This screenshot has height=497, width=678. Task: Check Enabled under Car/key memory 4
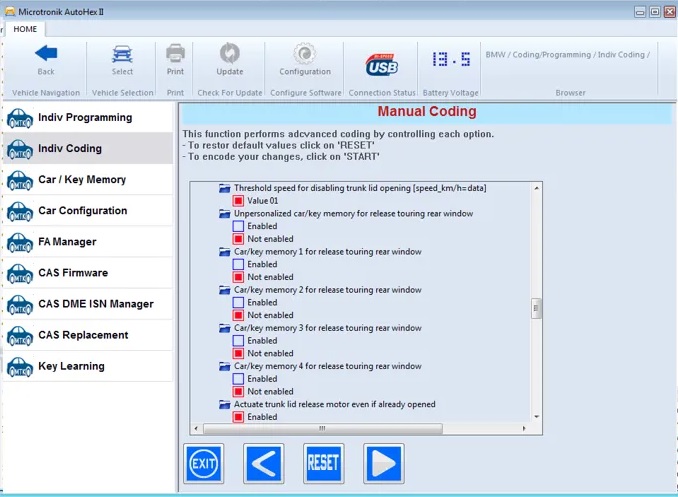coord(238,379)
